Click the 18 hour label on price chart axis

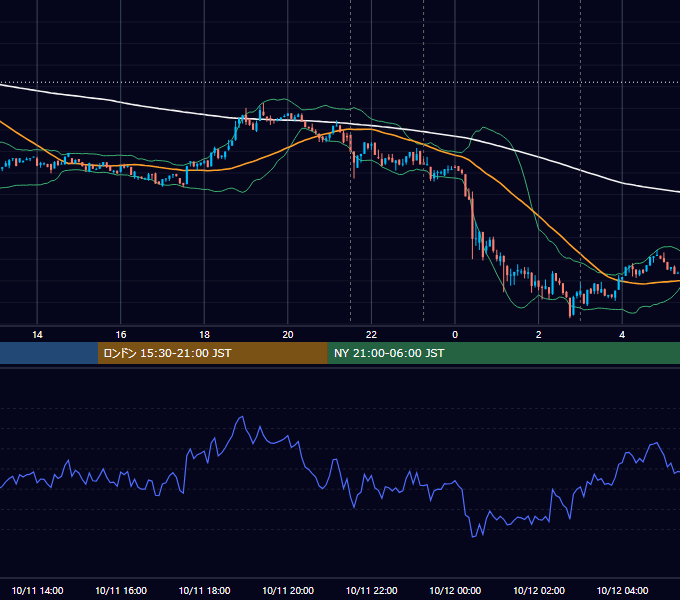point(204,335)
